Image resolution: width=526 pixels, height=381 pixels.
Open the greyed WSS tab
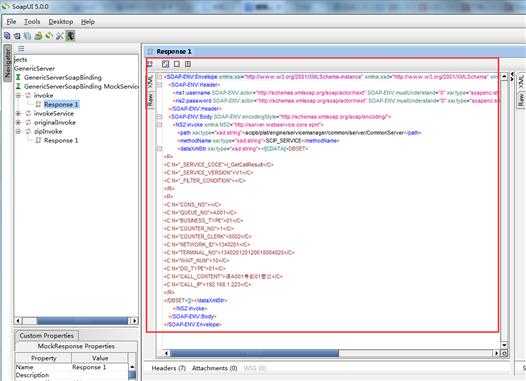255,368
